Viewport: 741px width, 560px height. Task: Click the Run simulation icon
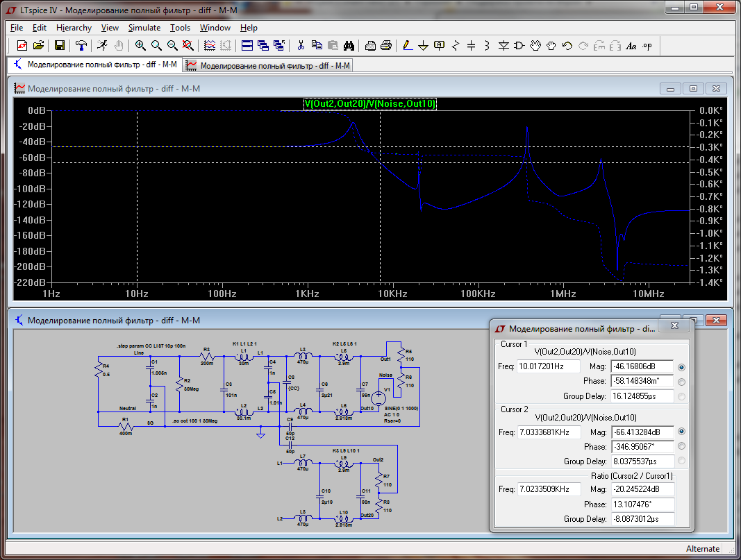pos(102,46)
